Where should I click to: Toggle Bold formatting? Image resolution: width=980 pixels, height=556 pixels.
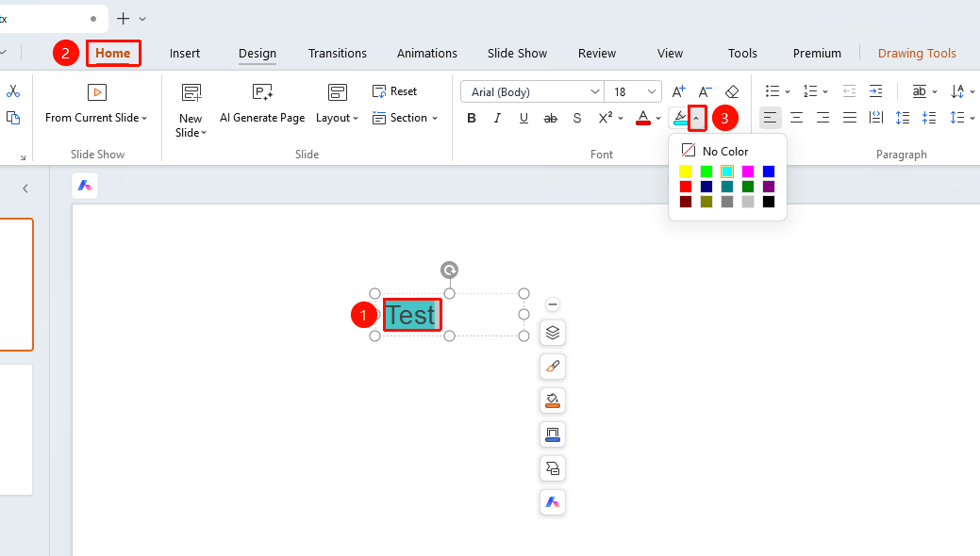472,118
